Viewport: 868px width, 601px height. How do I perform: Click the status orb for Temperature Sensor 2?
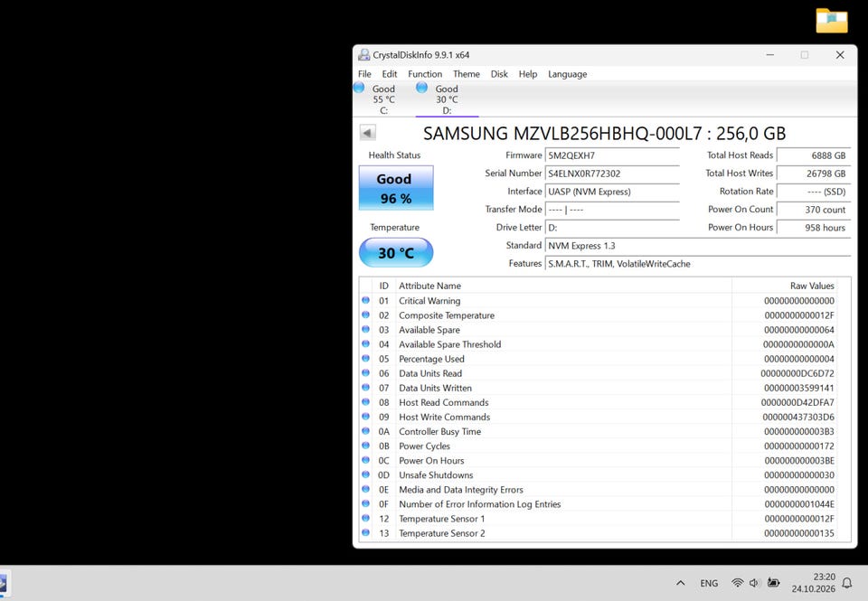(x=365, y=532)
